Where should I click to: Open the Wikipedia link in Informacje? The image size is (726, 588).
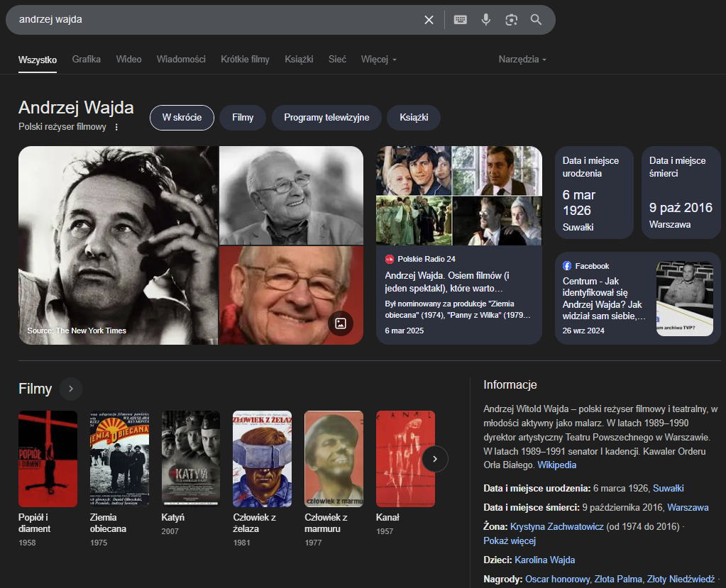pyautogui.click(x=556, y=465)
